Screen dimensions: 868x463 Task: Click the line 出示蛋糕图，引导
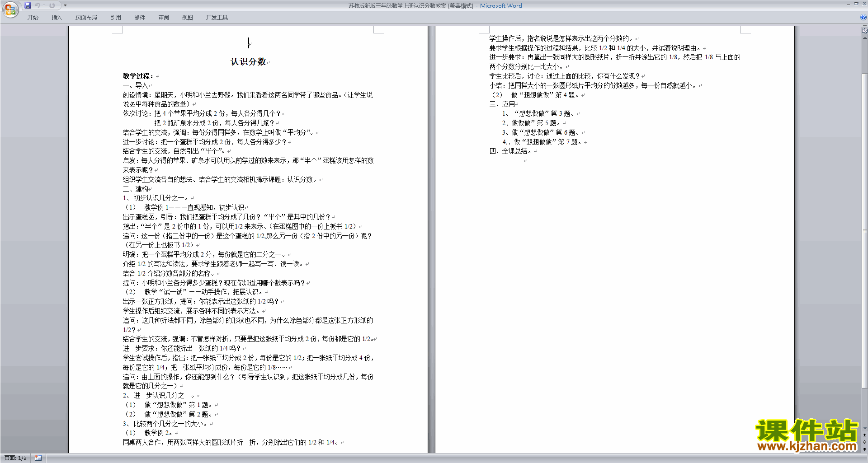pyautogui.click(x=227, y=217)
